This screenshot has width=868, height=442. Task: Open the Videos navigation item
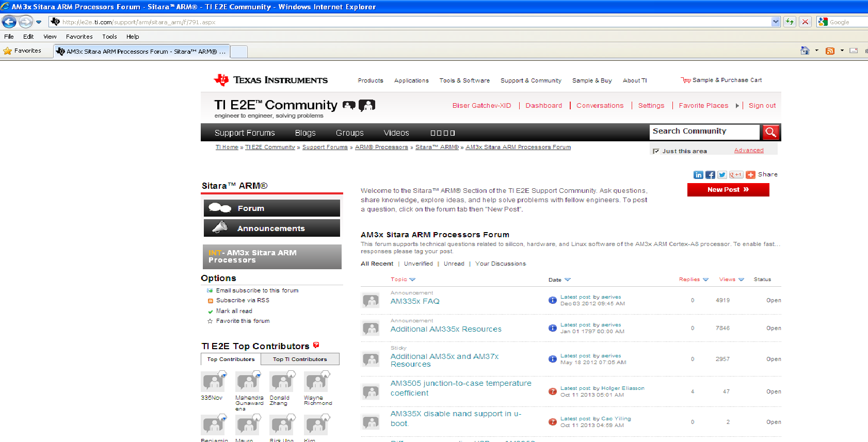coord(396,133)
